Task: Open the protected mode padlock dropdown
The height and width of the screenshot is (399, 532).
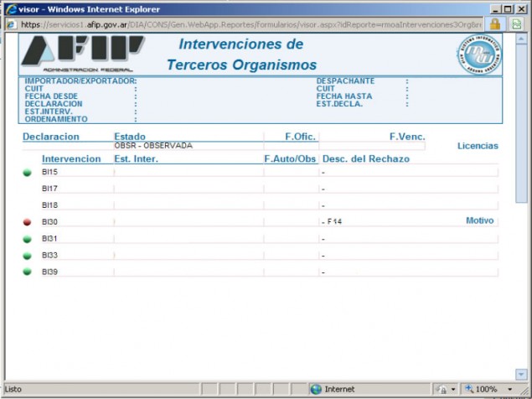Action: click(x=445, y=389)
